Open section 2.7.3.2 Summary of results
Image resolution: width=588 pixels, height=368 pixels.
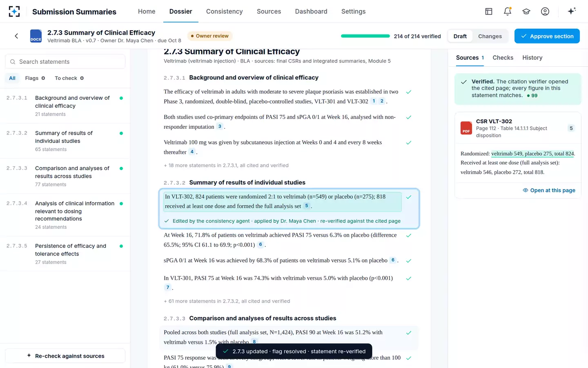[65, 141]
